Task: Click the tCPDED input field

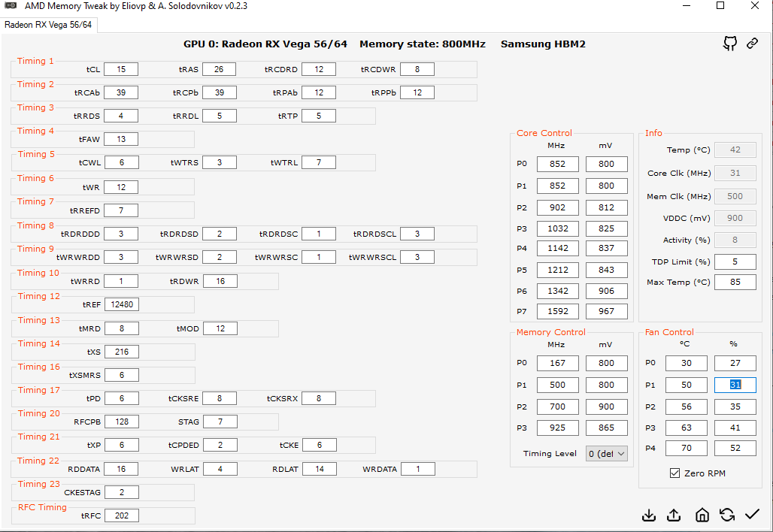Action: (220, 446)
